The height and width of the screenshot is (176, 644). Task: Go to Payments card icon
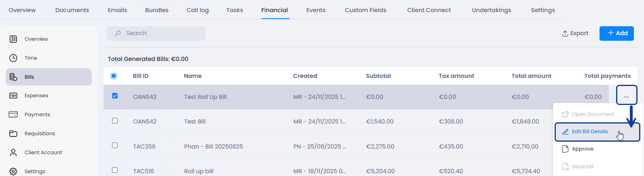coord(13,115)
